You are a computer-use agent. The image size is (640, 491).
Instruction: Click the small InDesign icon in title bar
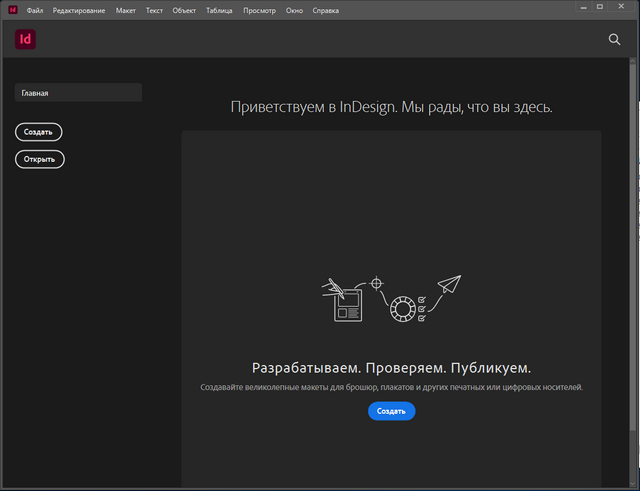12,10
